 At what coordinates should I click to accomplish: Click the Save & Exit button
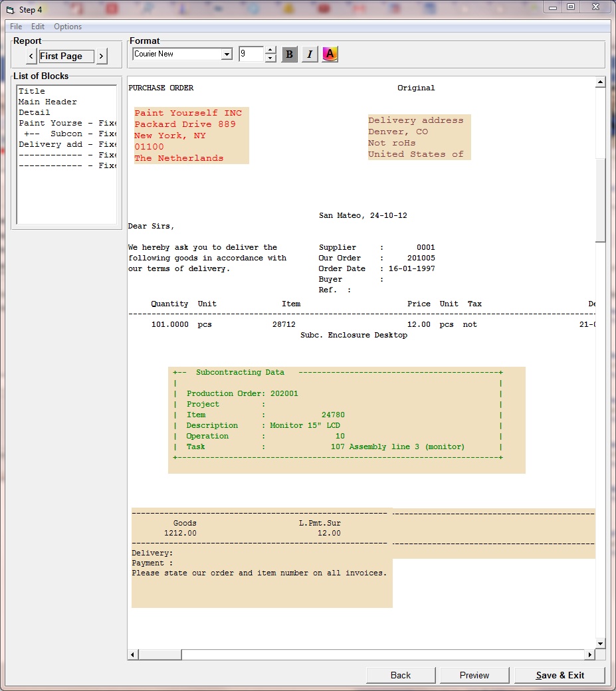[560, 675]
